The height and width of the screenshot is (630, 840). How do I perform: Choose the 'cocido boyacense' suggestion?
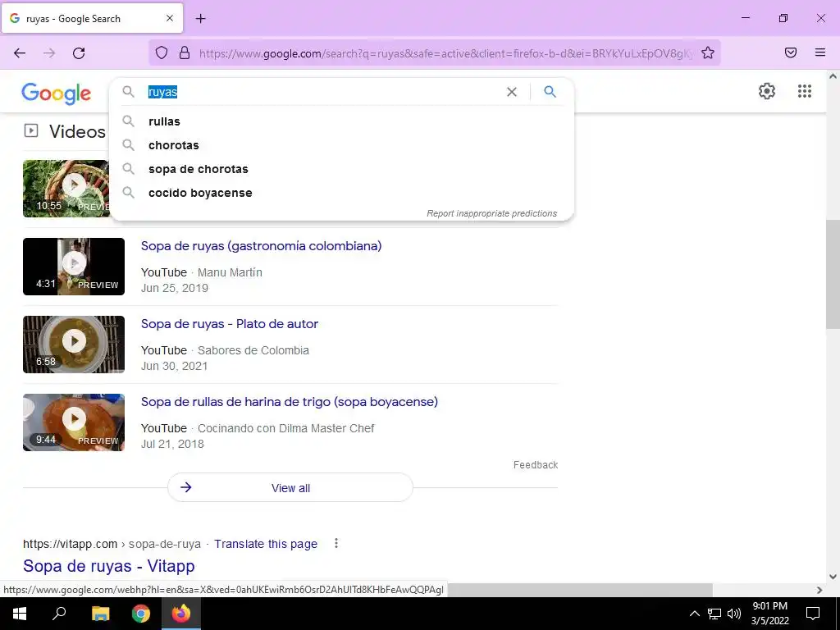[x=341, y=193]
